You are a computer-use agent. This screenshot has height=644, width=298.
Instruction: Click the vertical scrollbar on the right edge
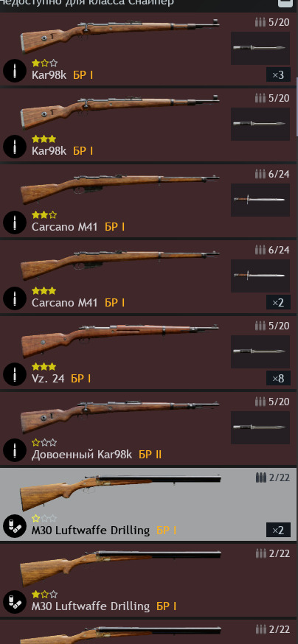297,107
